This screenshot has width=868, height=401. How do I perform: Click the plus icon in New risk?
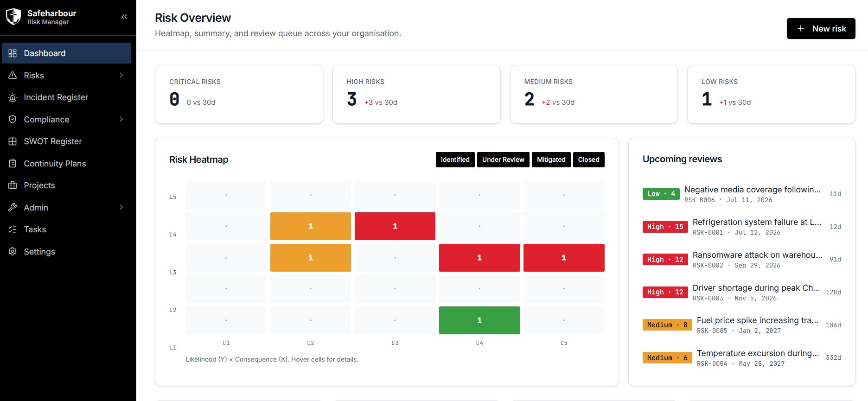801,29
